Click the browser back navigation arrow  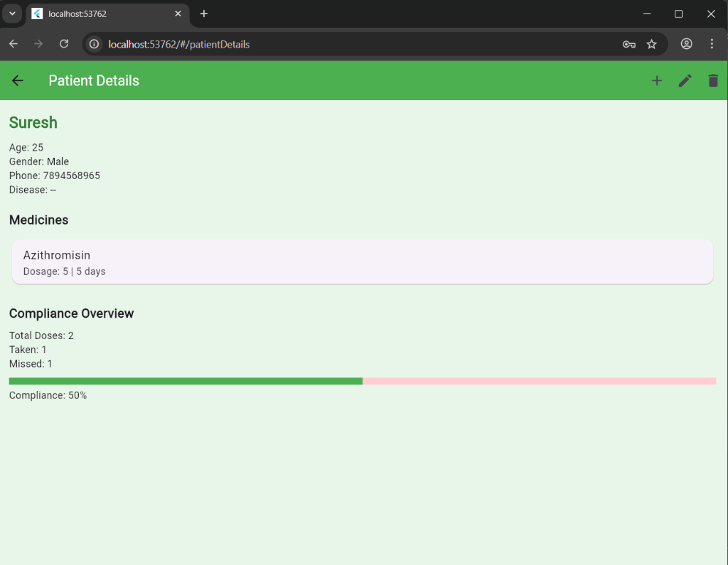pyautogui.click(x=14, y=44)
